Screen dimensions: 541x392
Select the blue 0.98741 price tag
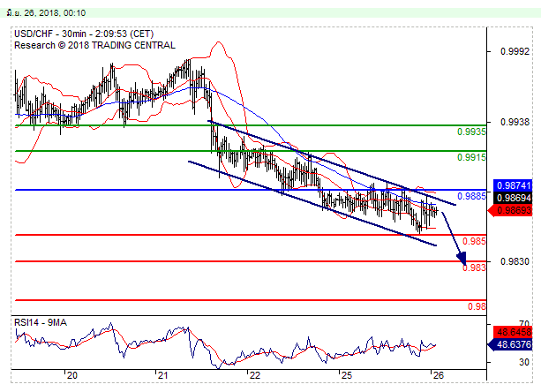513,185
